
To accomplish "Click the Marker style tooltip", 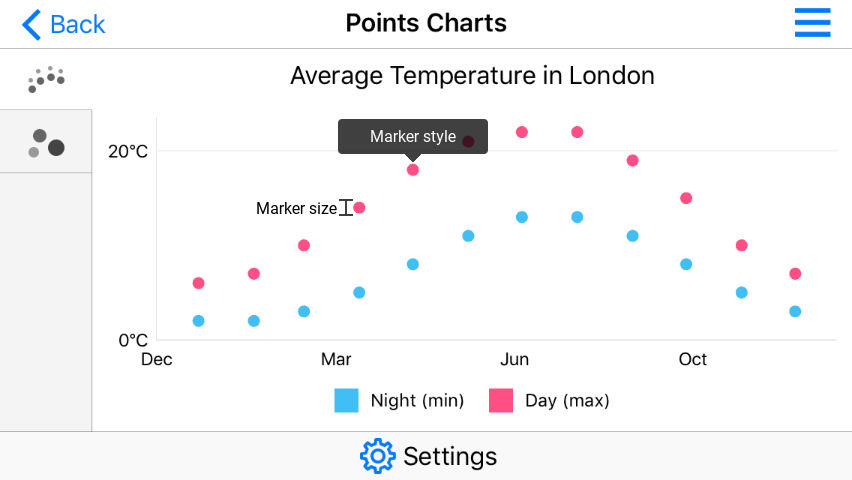I will [412, 136].
